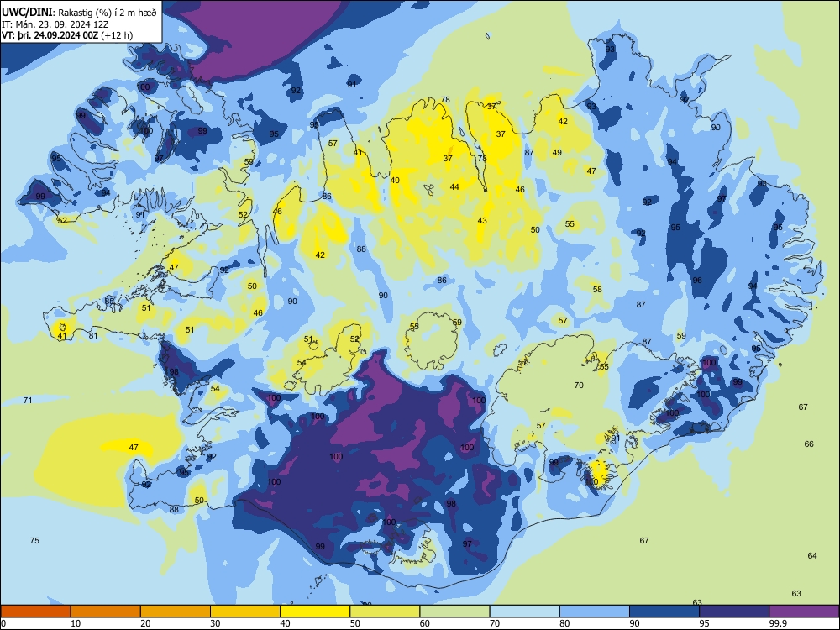Click the map value '43'
This screenshot has height=630, width=840.
click(482, 221)
